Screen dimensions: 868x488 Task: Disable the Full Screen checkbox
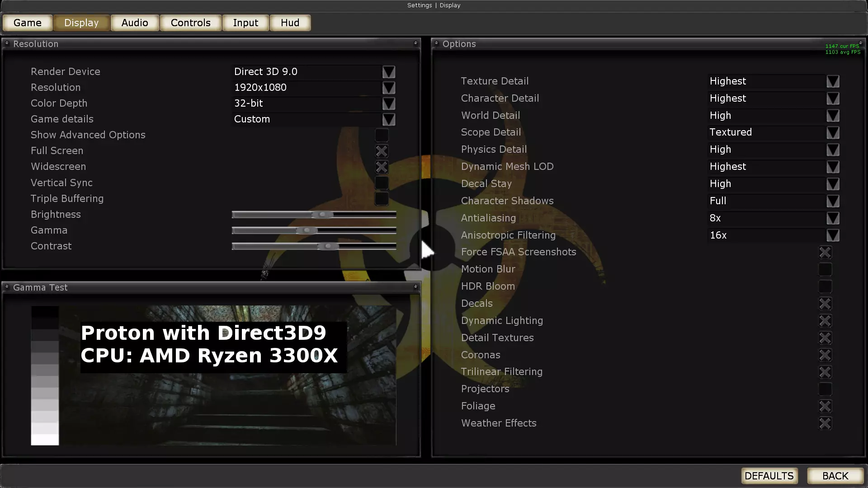coord(382,151)
